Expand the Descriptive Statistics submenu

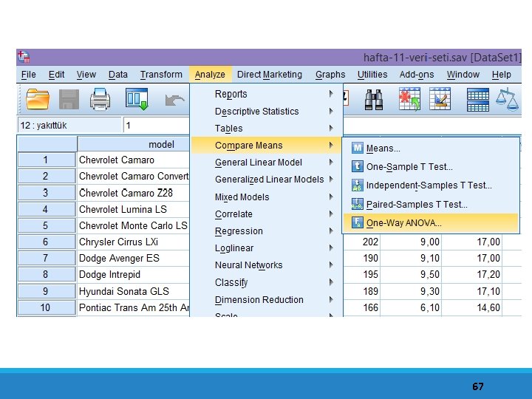tap(266, 112)
